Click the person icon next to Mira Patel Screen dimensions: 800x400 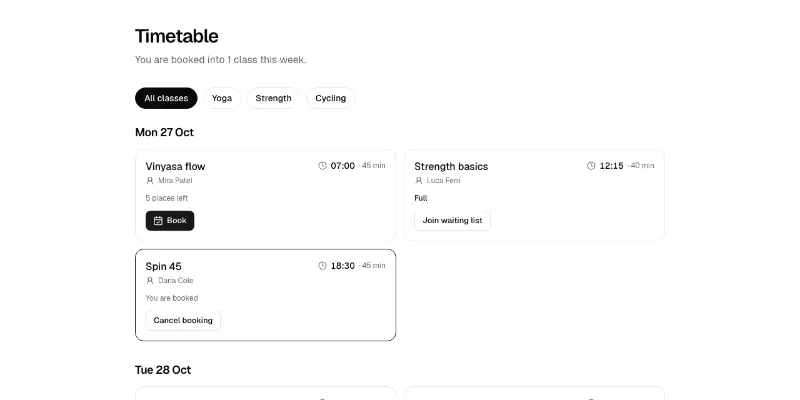click(150, 181)
